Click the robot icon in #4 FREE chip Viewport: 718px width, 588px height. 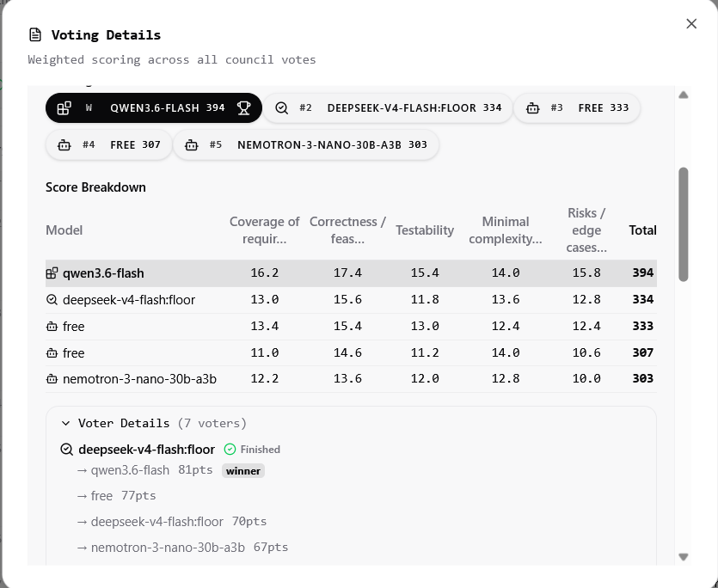64,145
